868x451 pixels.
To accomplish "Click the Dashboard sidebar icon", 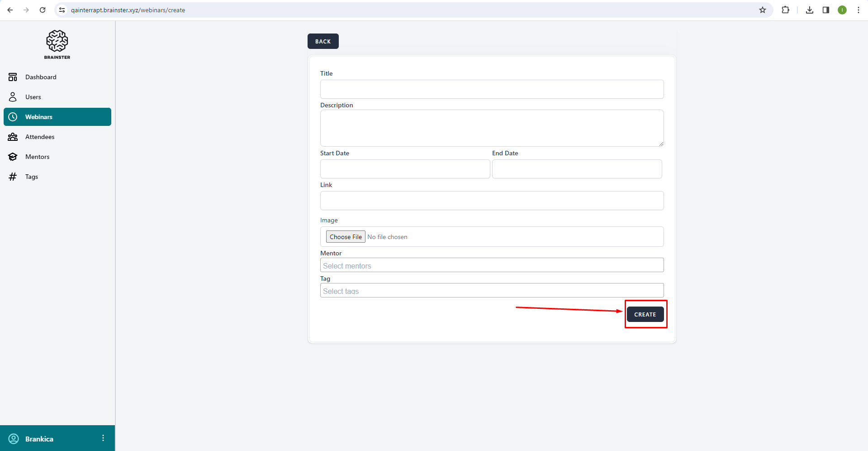I will (13, 77).
